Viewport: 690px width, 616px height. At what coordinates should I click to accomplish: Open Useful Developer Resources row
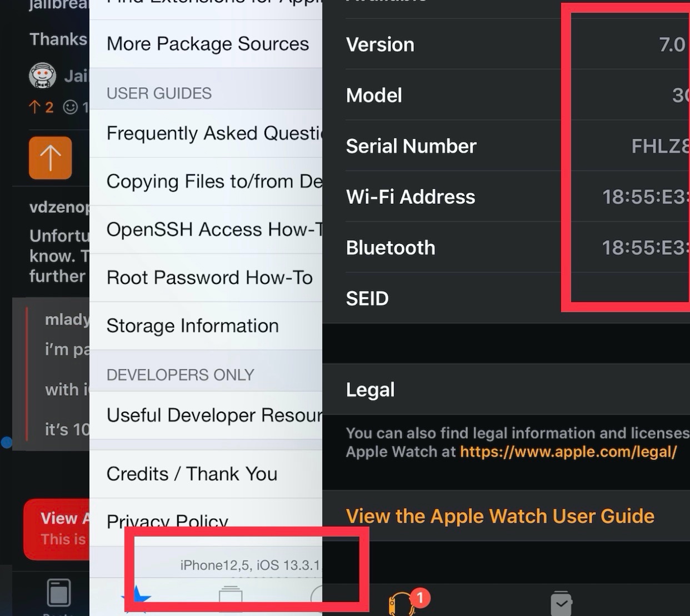pos(206,415)
